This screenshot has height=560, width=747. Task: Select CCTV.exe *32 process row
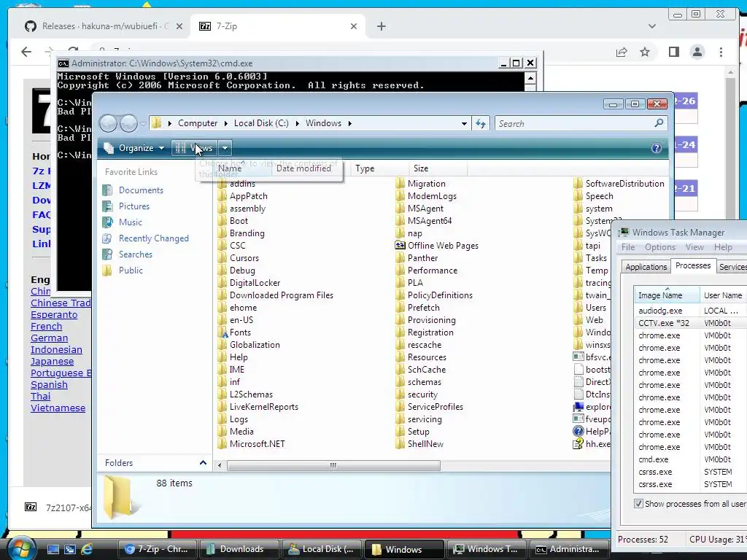(690, 323)
